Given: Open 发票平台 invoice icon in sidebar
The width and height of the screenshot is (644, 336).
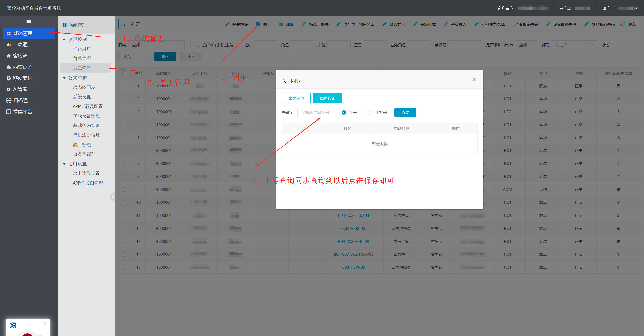Looking at the screenshot, I should point(9,112).
